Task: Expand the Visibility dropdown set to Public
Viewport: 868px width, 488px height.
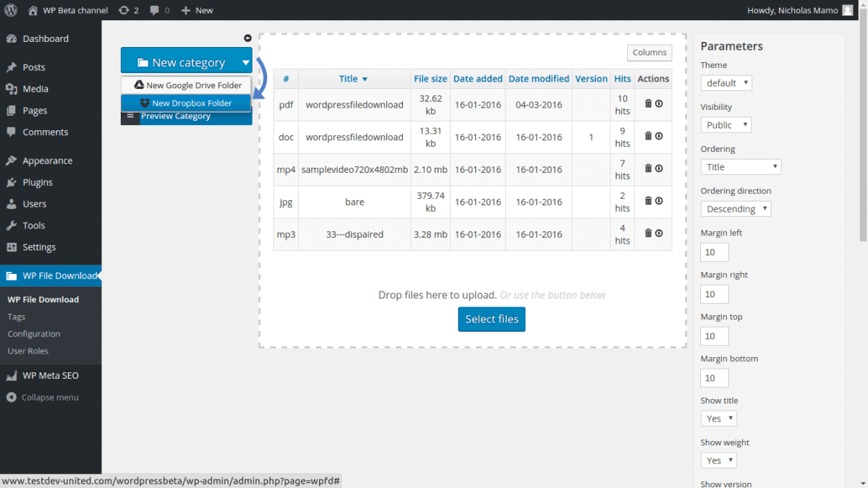Action: click(x=726, y=125)
